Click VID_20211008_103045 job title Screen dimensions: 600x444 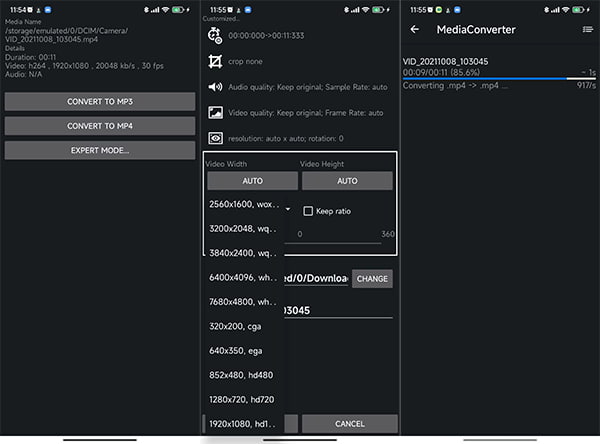[445, 61]
